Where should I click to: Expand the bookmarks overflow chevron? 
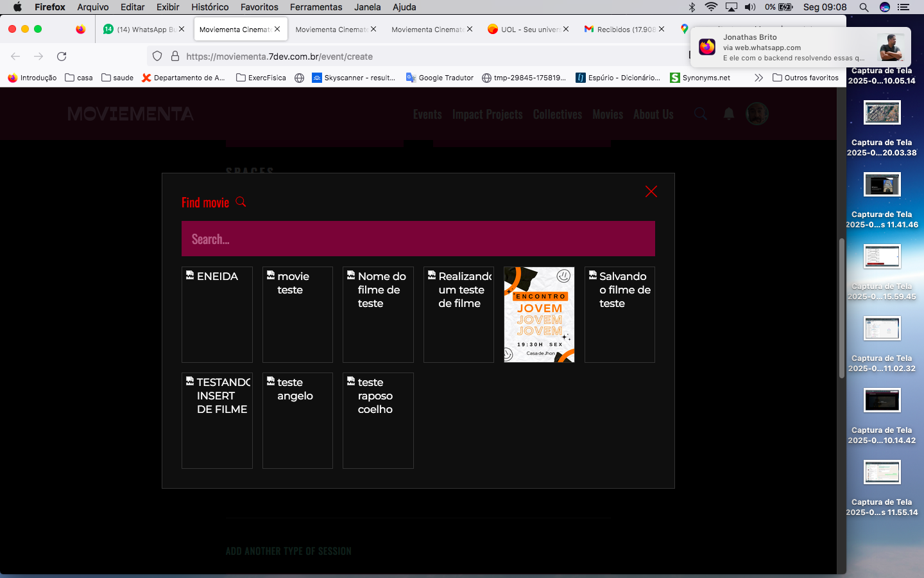click(758, 78)
